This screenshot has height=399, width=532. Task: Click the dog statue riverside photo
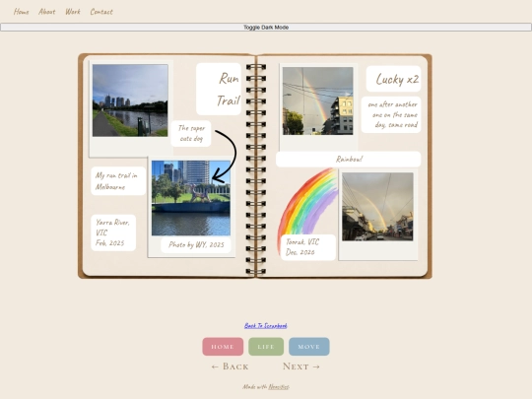191,198
